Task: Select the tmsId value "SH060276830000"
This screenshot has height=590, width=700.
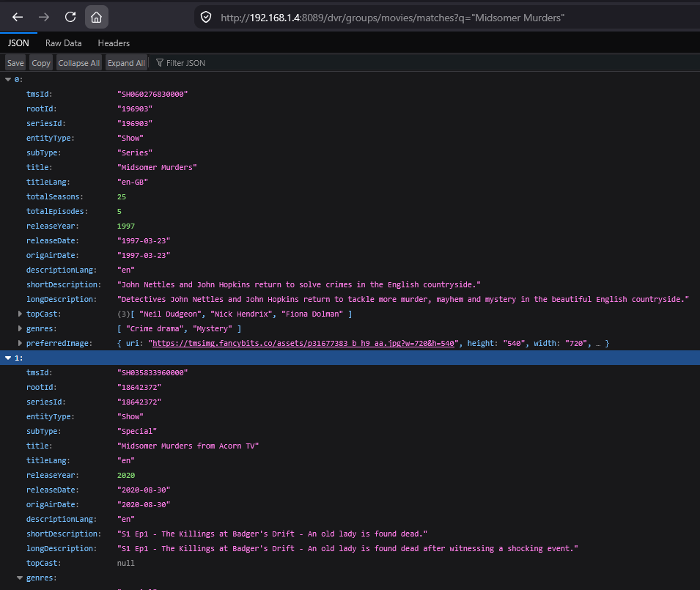Action: (x=152, y=94)
